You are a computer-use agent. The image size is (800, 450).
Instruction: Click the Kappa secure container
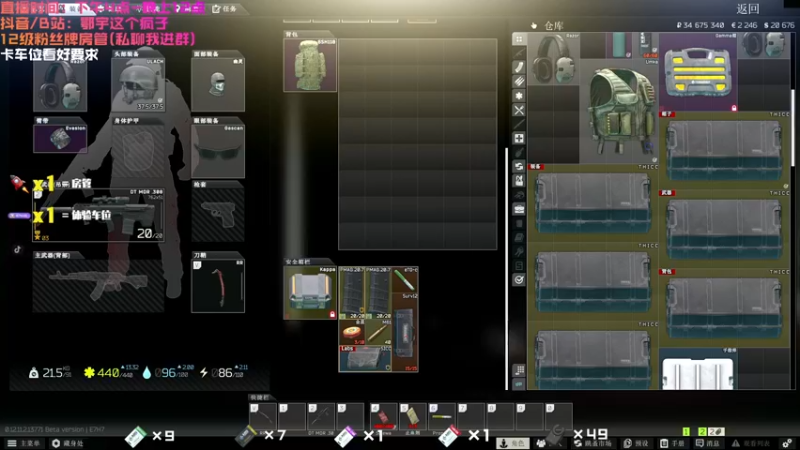click(x=310, y=292)
